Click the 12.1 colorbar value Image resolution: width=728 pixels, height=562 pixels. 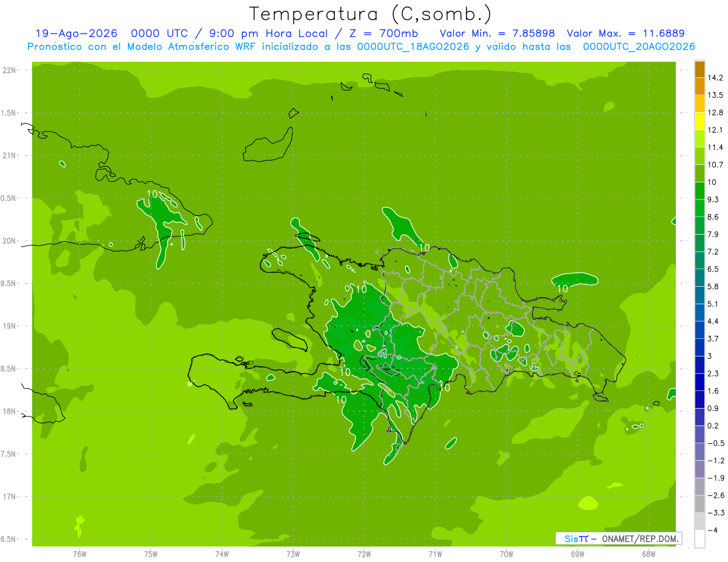[x=715, y=130]
